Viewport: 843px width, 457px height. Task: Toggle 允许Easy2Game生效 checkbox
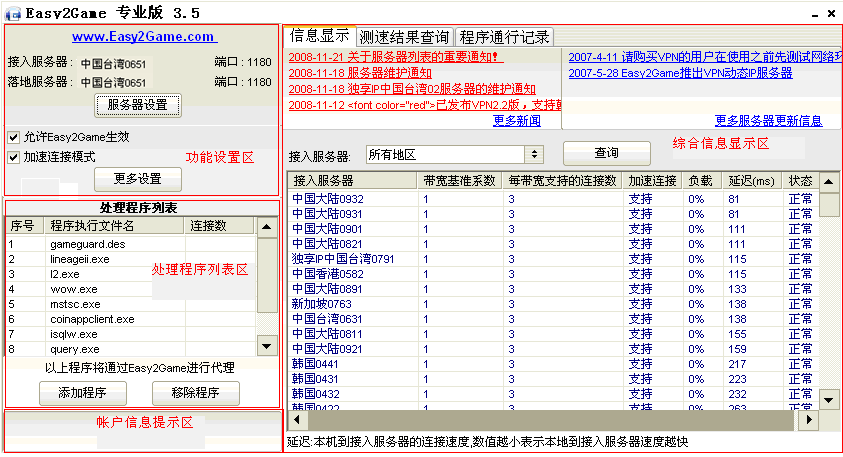pos(14,137)
